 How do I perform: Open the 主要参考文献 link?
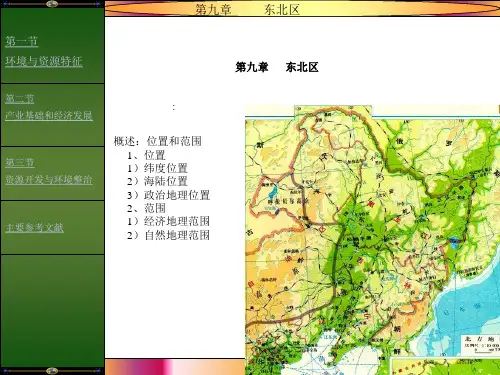(x=34, y=227)
